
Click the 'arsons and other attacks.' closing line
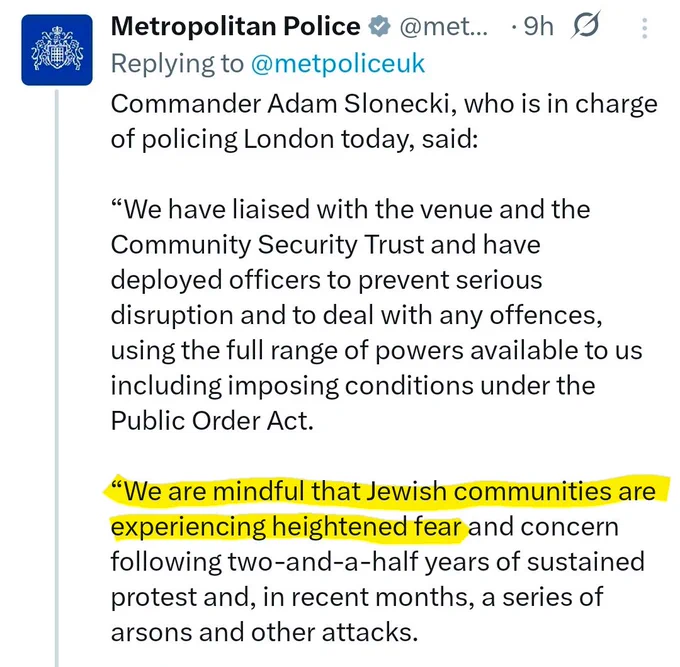(264, 632)
